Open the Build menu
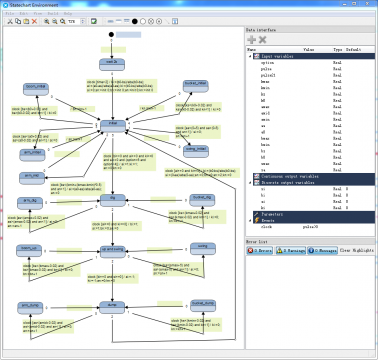This screenshot has width=378, height=360. click(53, 14)
